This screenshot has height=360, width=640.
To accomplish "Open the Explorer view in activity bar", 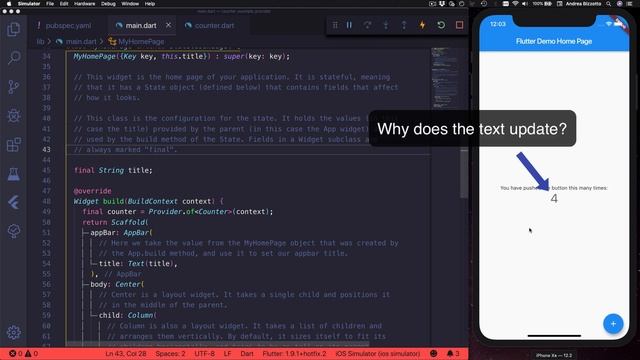I will (13, 29).
